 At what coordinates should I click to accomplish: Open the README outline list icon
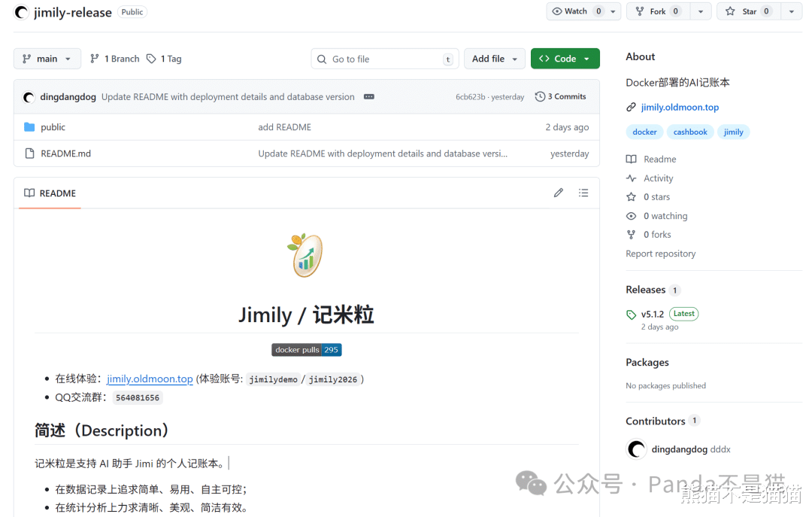(x=583, y=193)
